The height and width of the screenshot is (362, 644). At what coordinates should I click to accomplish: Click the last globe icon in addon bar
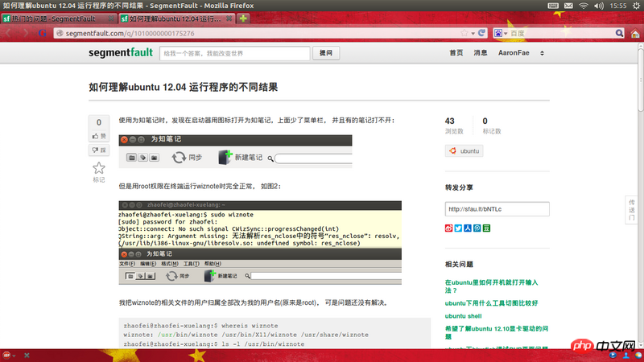coord(638,356)
